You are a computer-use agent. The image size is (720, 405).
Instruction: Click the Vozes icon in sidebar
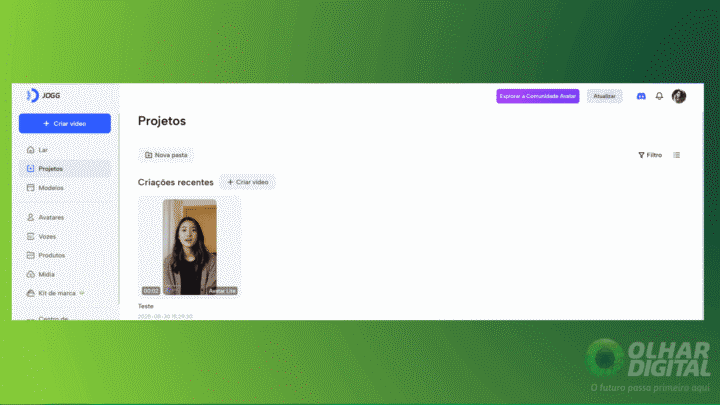30,236
